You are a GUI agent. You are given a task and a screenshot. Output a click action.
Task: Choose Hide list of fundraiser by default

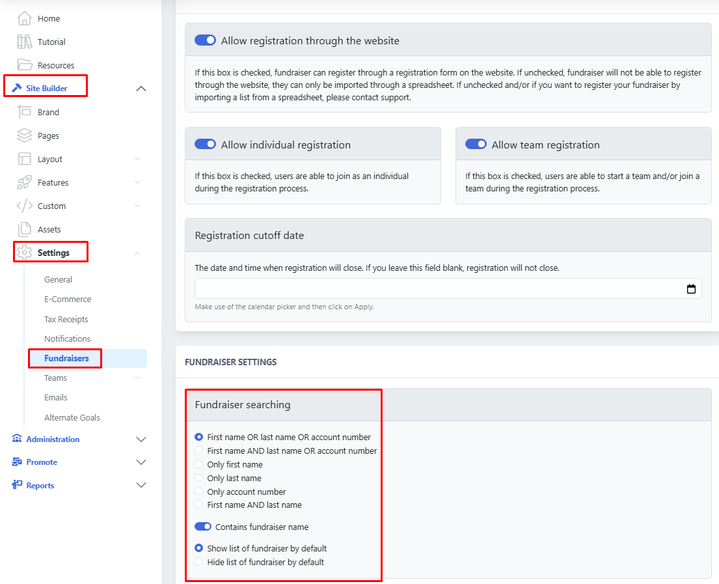pyautogui.click(x=199, y=562)
